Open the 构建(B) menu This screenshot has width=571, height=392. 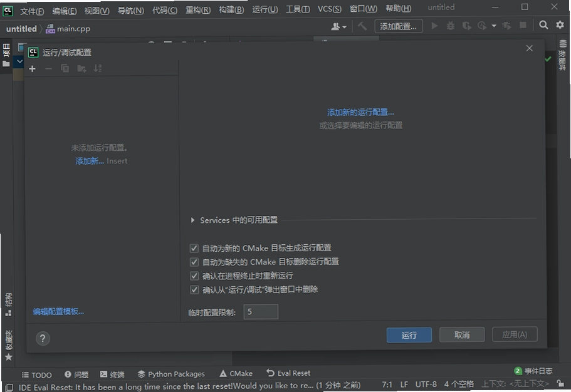231,9
